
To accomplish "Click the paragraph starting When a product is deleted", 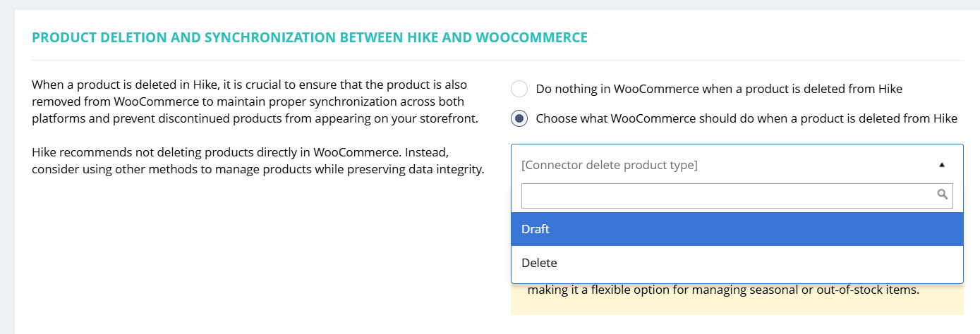I will (255, 102).
